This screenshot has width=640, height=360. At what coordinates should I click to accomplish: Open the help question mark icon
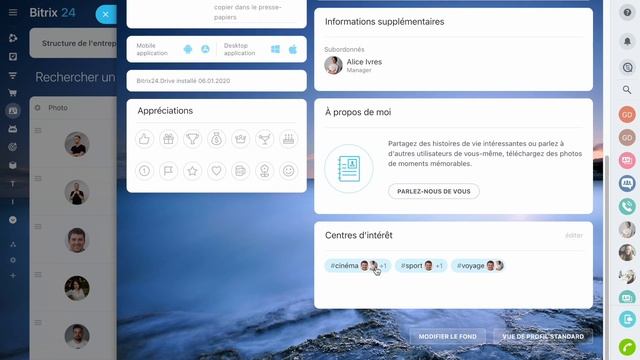click(x=627, y=13)
